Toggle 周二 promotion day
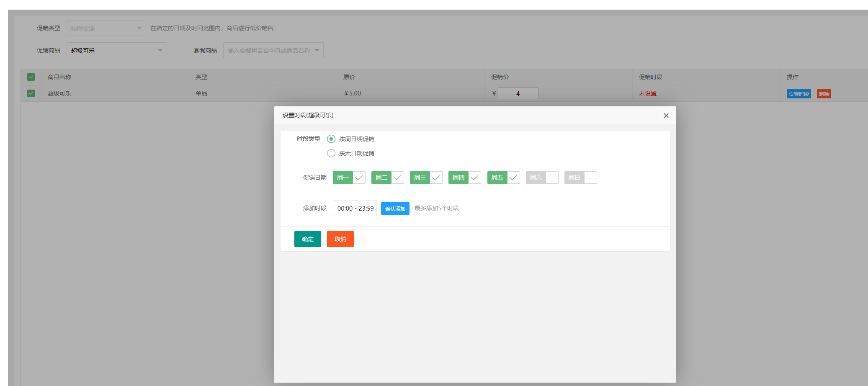Viewport: 868px width, 386px height. coord(387,178)
